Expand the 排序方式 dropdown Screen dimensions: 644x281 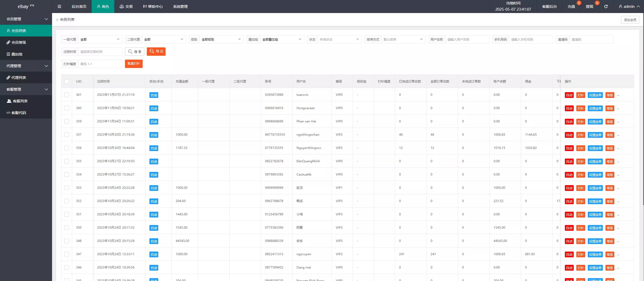pyautogui.click(x=403, y=40)
